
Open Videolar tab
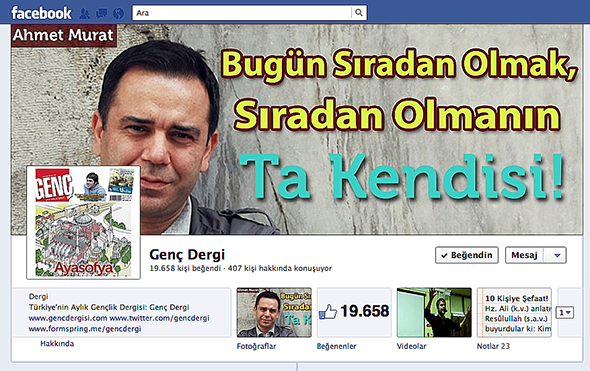coord(411,346)
